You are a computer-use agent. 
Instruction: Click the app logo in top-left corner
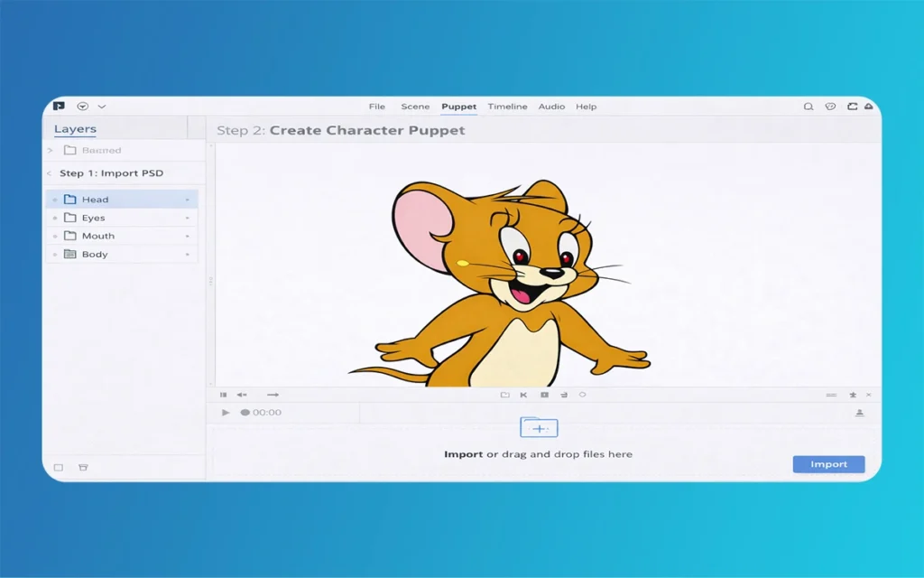[x=59, y=106]
